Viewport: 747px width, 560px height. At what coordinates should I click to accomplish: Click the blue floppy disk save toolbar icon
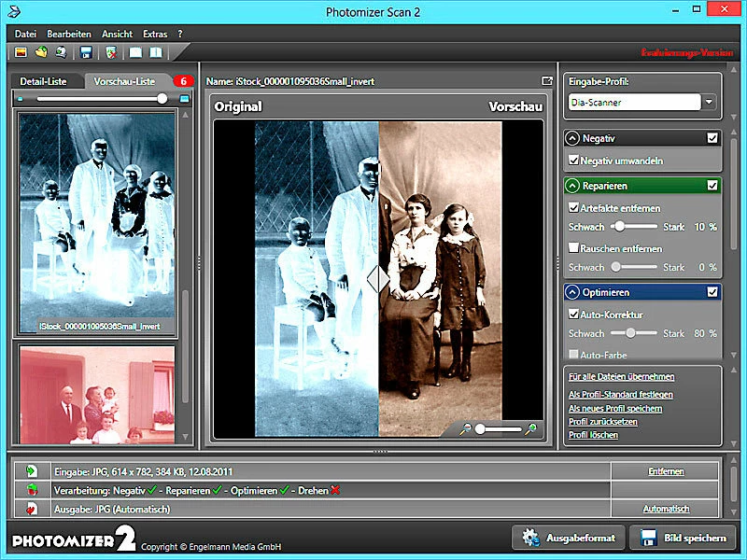tap(86, 52)
